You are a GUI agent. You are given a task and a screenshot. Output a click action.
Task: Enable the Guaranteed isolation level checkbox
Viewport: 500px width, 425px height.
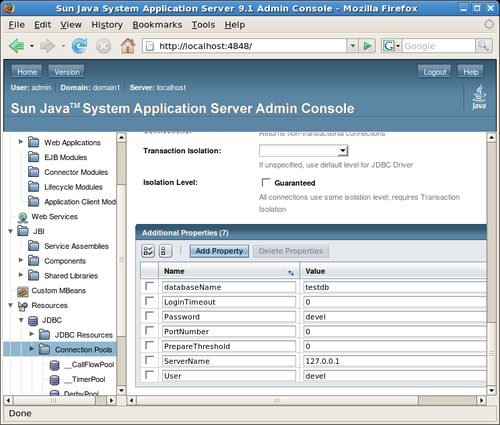point(266,182)
